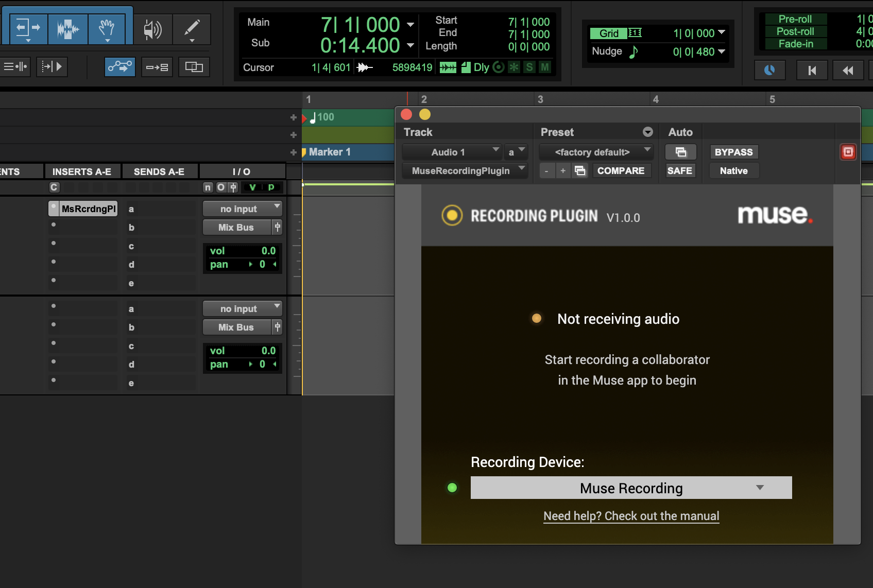The width and height of the screenshot is (873, 588).
Task: Click the Return to Zero transport button
Action: tap(812, 70)
